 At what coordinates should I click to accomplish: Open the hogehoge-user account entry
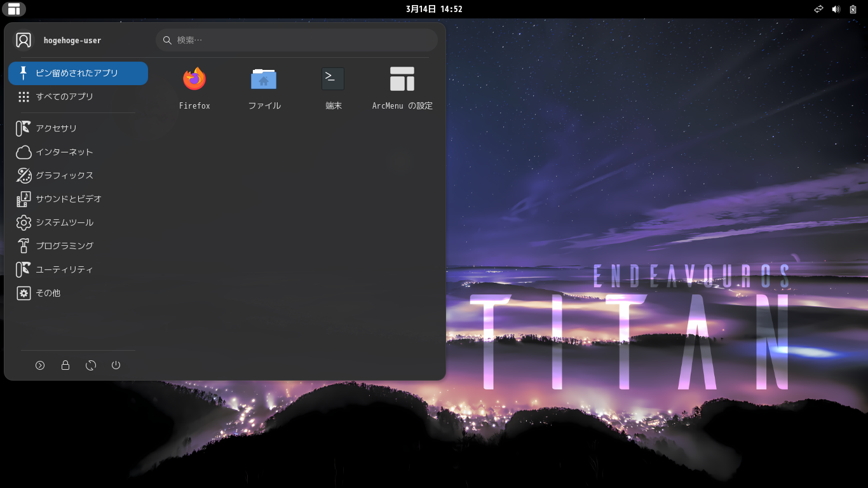click(x=78, y=40)
